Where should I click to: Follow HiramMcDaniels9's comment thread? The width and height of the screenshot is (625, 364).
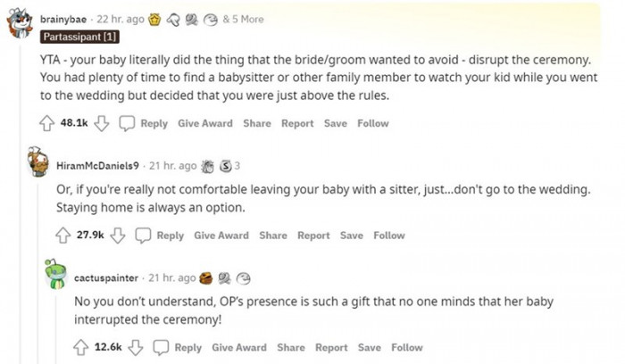(x=388, y=236)
